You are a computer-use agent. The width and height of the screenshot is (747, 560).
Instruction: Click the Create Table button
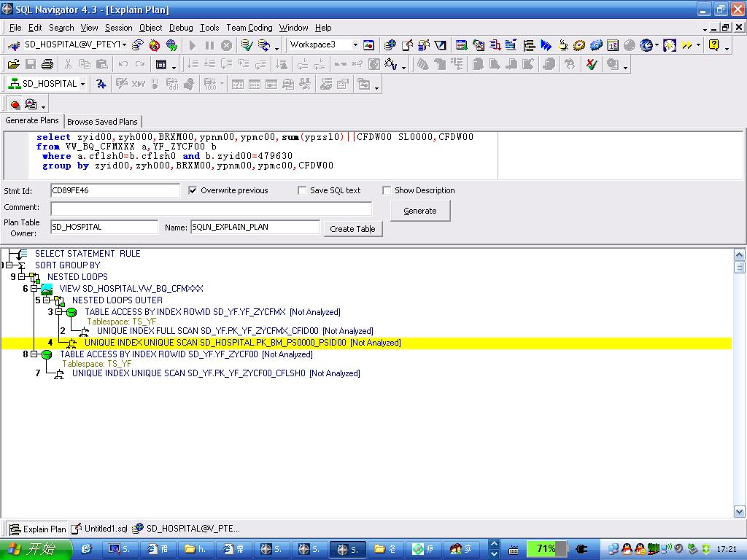coord(352,228)
